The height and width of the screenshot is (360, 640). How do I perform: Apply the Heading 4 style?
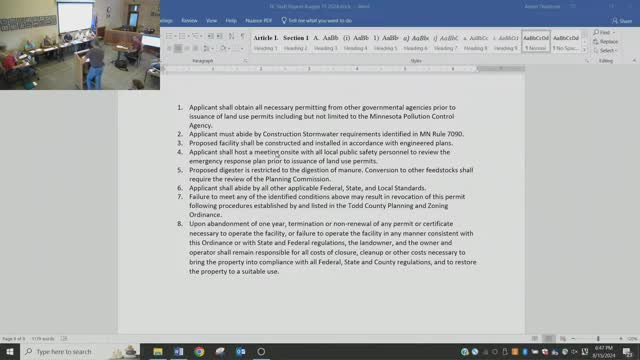pos(356,42)
